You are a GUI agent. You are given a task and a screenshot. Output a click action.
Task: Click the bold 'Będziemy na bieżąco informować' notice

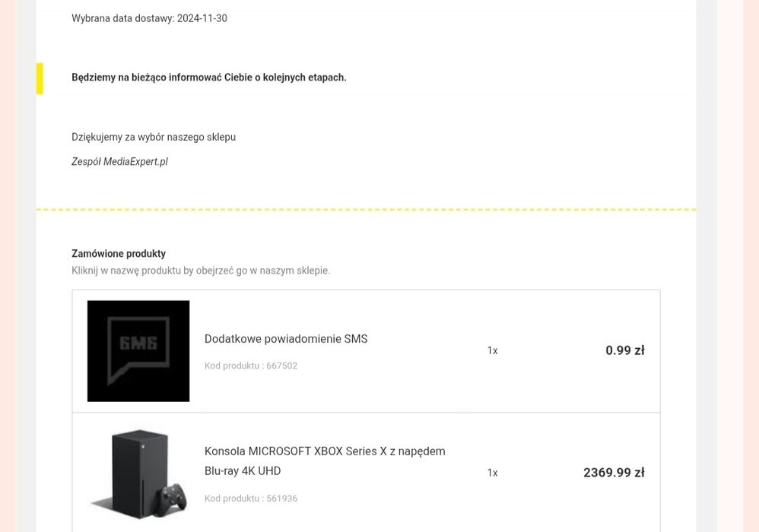tap(209, 78)
